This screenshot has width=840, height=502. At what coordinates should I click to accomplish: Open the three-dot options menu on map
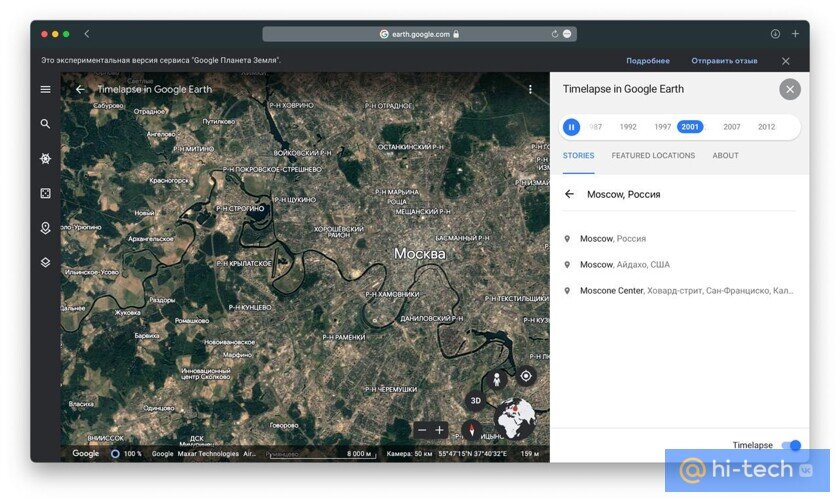tap(530, 89)
